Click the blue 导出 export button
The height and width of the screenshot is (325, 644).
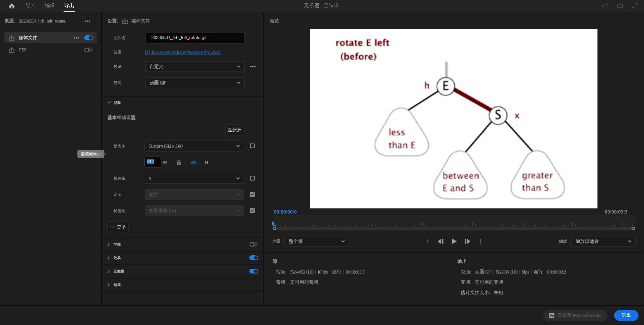tap(626, 315)
